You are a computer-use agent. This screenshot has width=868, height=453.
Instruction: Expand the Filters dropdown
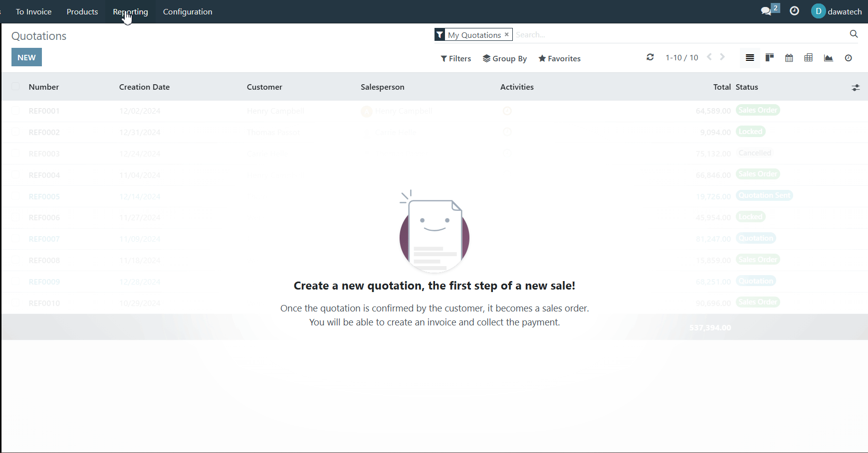(x=455, y=58)
